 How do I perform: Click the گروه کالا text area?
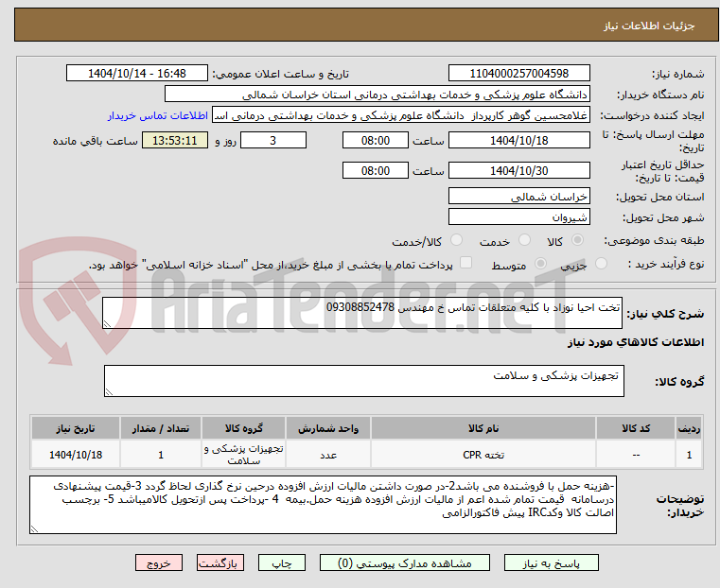(x=364, y=381)
